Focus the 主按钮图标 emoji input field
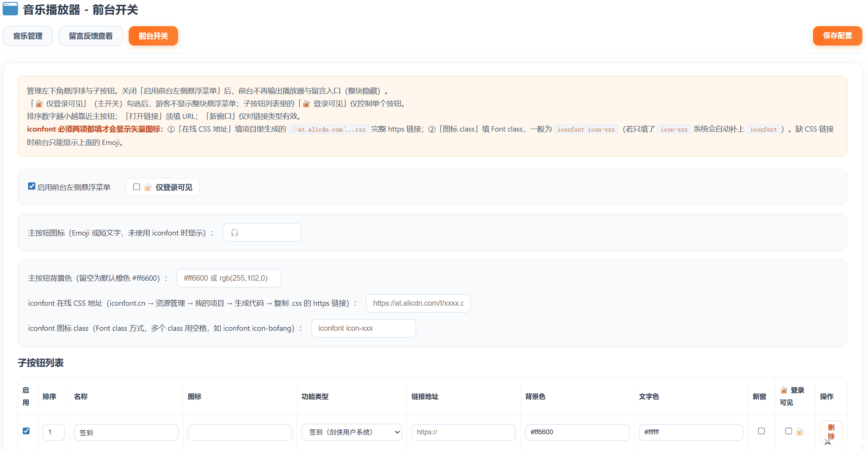868x450 pixels. (x=262, y=232)
